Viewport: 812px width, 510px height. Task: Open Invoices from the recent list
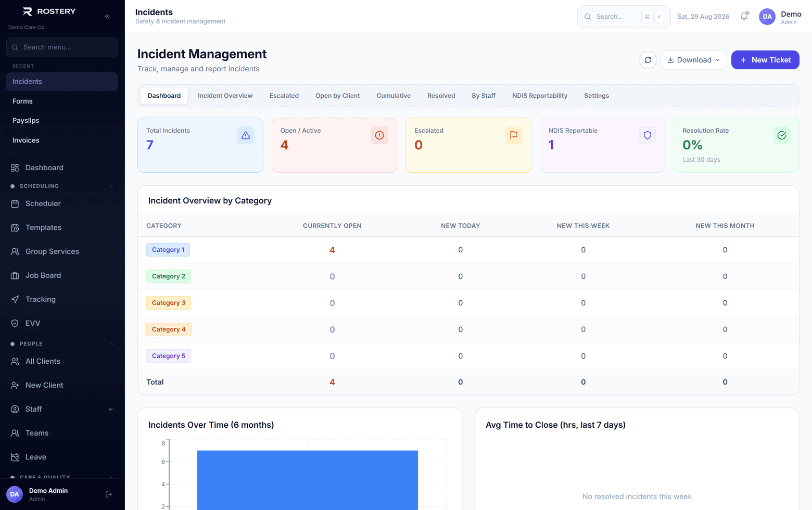pos(62,141)
